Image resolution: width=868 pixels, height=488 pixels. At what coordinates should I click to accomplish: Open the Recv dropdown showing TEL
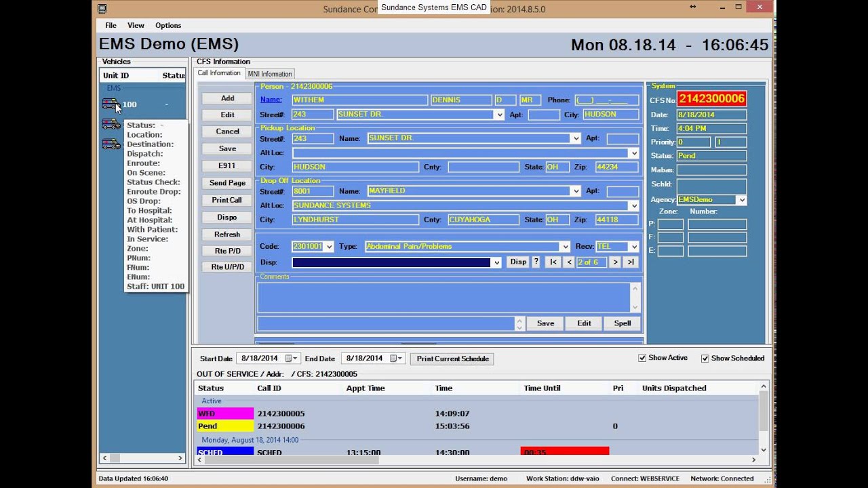[x=633, y=247]
